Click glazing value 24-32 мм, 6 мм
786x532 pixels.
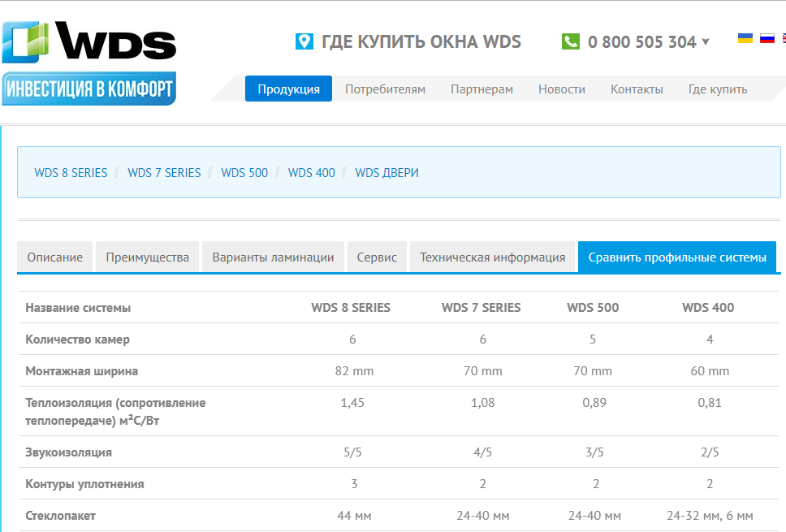pyautogui.click(x=710, y=516)
